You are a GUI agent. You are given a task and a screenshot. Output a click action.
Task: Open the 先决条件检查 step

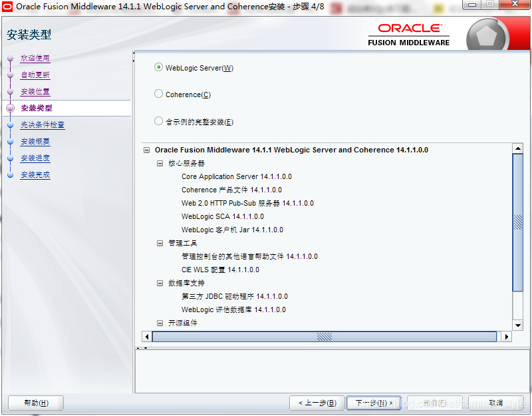point(43,124)
